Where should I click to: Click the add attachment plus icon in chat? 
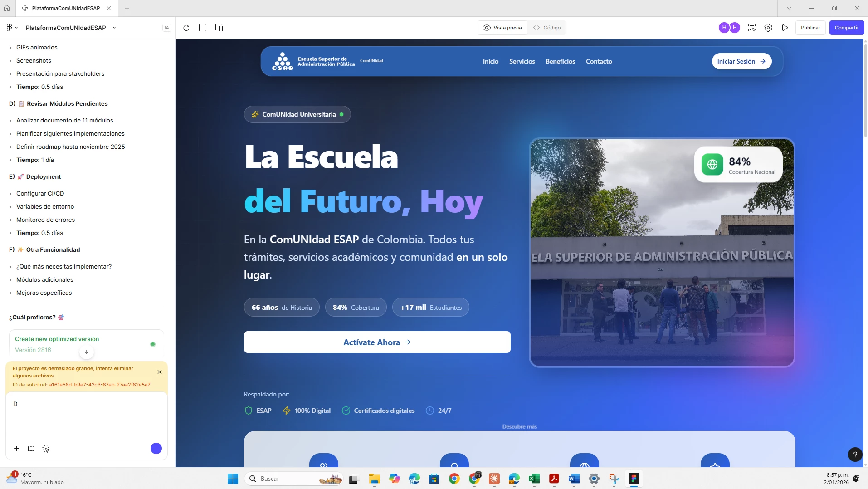click(x=16, y=449)
